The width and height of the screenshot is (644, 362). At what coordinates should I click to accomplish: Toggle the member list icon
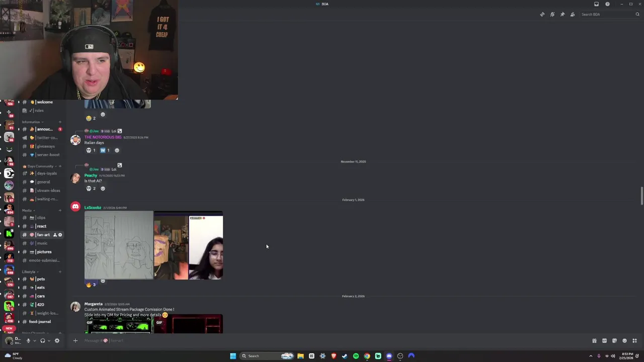pos(573,14)
